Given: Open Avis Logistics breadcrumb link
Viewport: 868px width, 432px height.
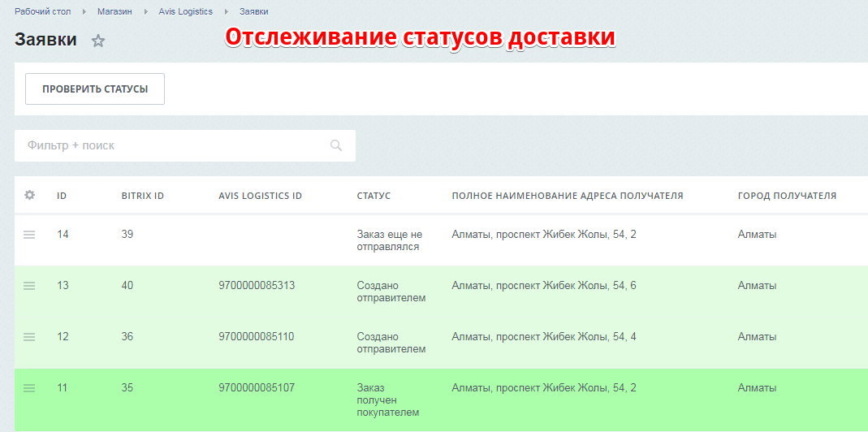Looking at the screenshot, I should tap(185, 11).
